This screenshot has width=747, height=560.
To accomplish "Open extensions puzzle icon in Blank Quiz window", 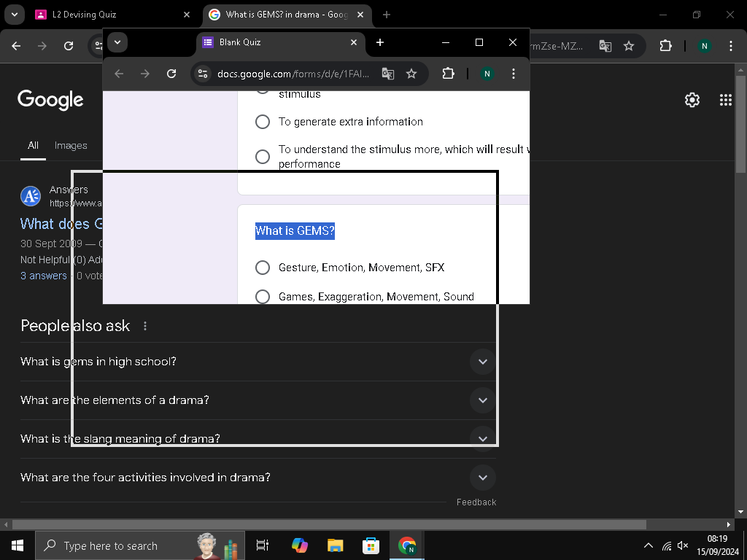I will pyautogui.click(x=449, y=74).
